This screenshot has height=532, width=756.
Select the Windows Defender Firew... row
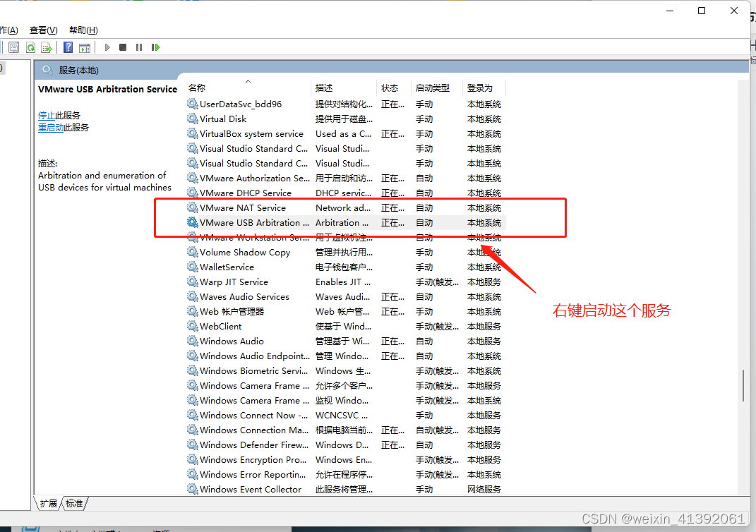345,445
